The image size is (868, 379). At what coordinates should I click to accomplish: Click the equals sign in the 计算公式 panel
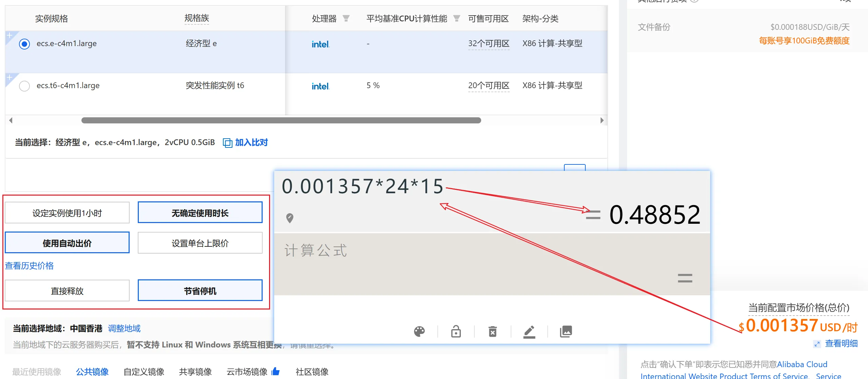tap(685, 278)
